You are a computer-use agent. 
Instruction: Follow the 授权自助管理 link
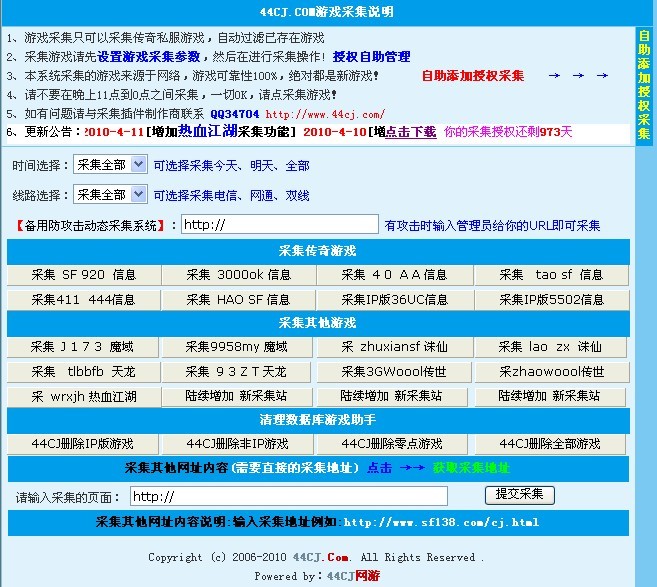pyautogui.click(x=371, y=57)
